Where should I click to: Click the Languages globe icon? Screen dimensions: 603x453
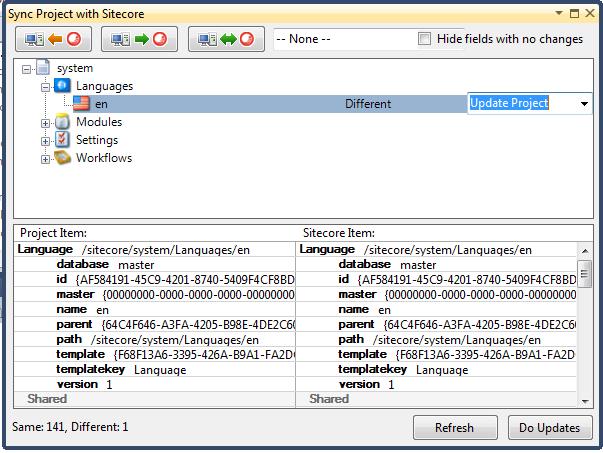pos(62,85)
